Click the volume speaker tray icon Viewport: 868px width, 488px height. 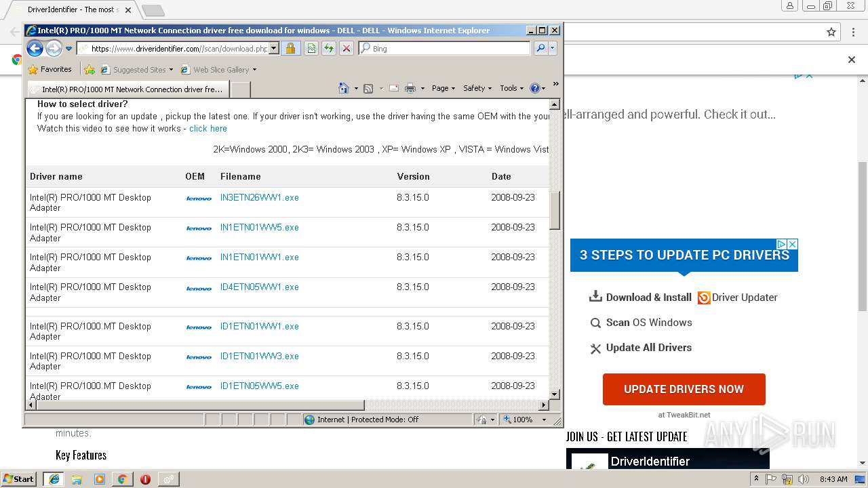803,479
